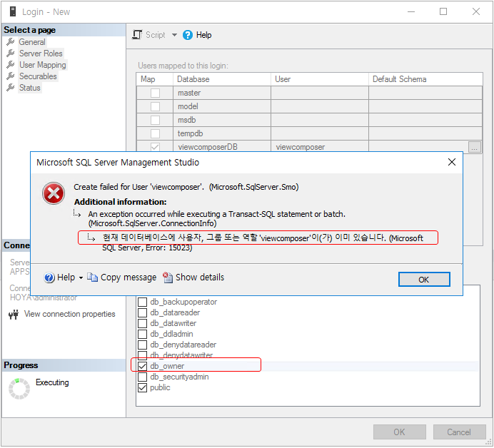Screen dimensions: 494x448
Task: Open Help in the Login toolbar
Action: [203, 35]
